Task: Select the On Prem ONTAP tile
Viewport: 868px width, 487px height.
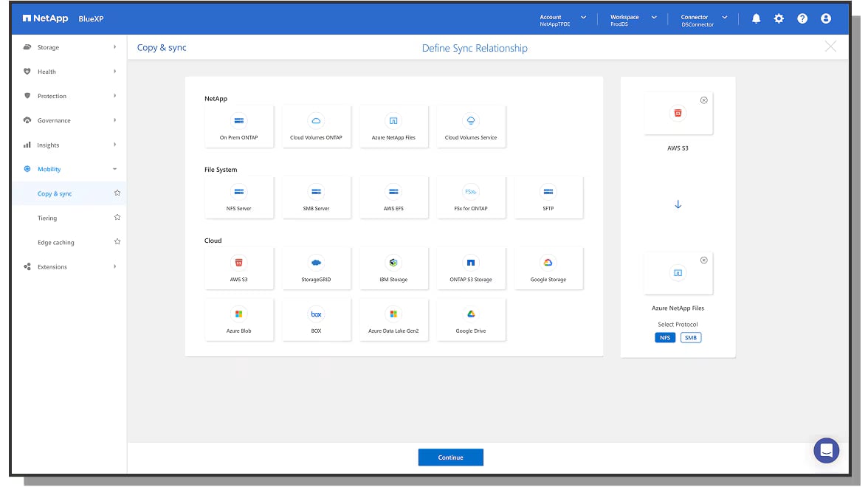Action: (x=238, y=127)
